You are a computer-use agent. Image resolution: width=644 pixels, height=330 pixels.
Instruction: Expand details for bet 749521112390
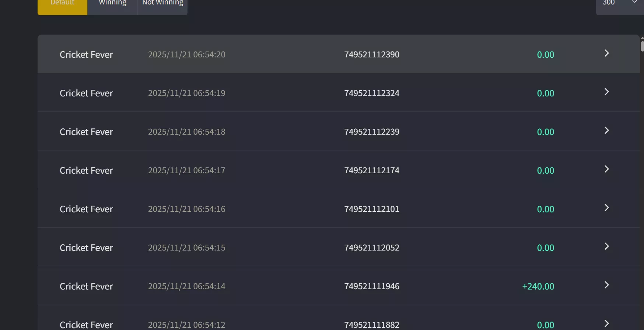[x=606, y=53]
